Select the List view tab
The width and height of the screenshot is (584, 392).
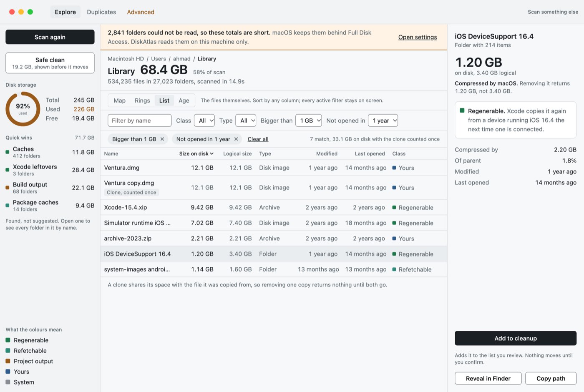point(164,101)
